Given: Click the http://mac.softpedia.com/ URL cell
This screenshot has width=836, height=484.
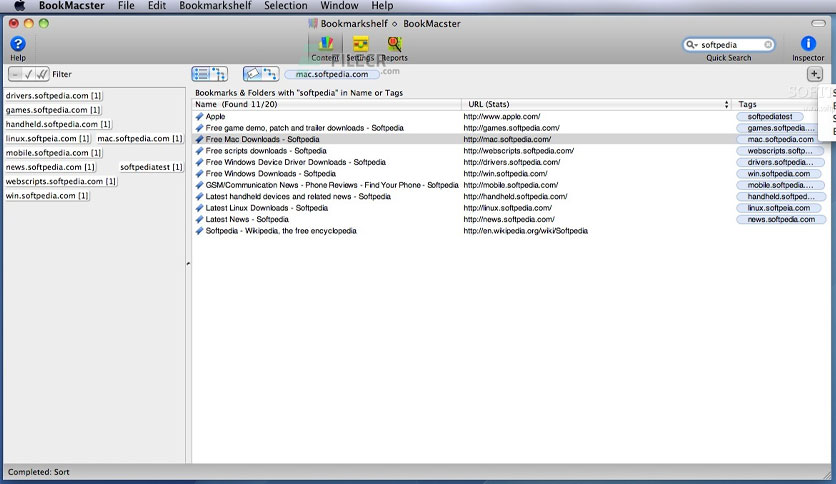Looking at the screenshot, I should tap(507, 139).
